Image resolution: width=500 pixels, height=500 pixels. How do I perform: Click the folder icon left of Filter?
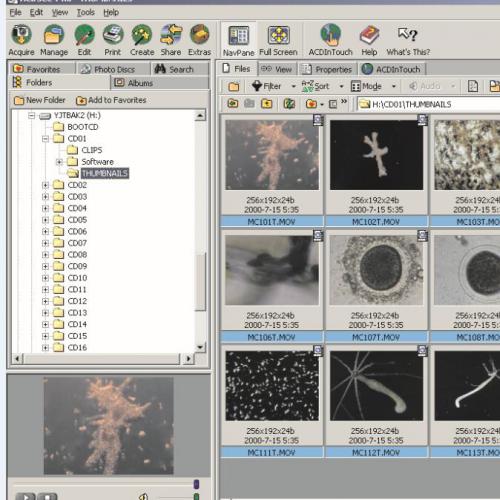pos(234,86)
